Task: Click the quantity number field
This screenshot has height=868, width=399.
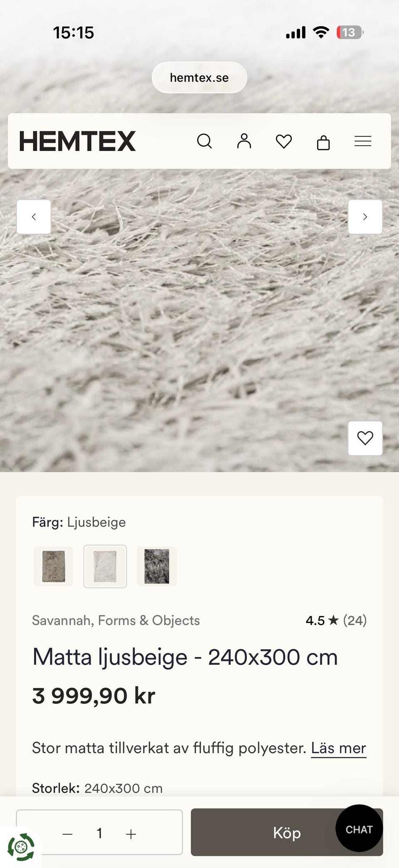Action: pyautogui.click(x=99, y=833)
